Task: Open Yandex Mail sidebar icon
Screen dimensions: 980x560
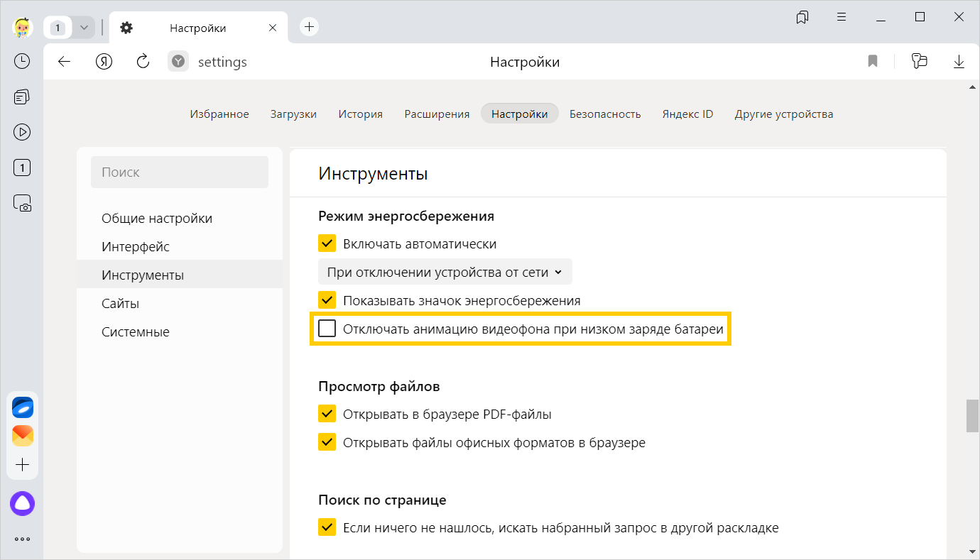Action: coord(22,436)
